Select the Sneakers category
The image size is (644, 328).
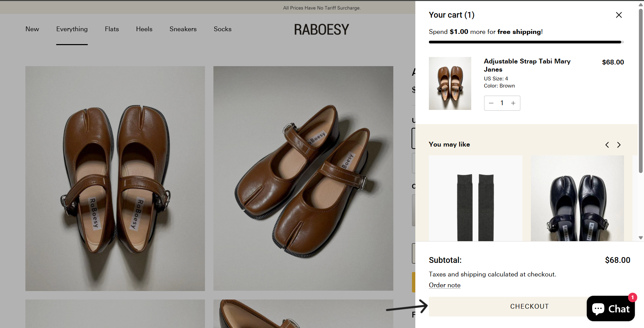[183, 29]
